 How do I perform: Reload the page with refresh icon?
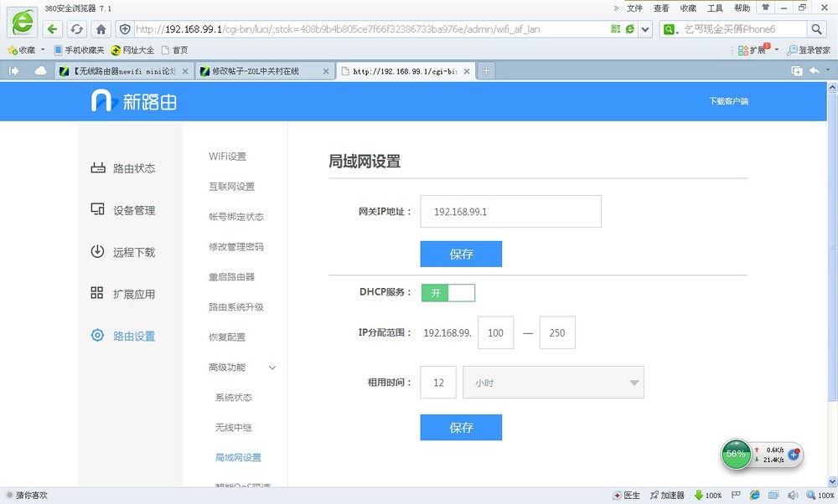pos(76,29)
